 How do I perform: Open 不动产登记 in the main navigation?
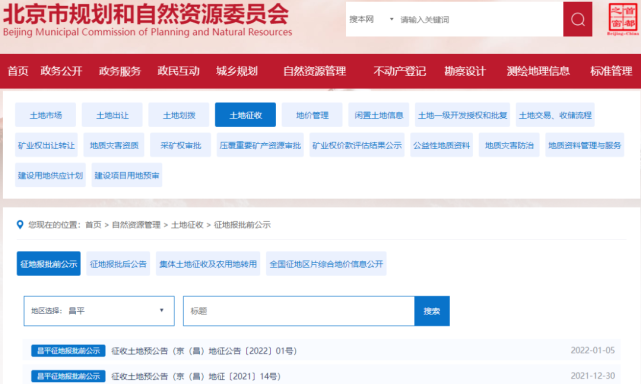(399, 71)
